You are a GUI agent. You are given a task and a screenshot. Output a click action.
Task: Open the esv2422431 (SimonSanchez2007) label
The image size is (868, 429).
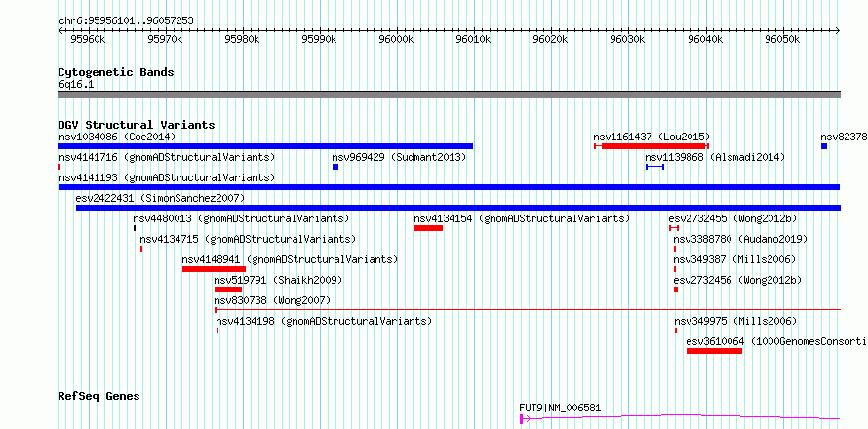point(160,198)
